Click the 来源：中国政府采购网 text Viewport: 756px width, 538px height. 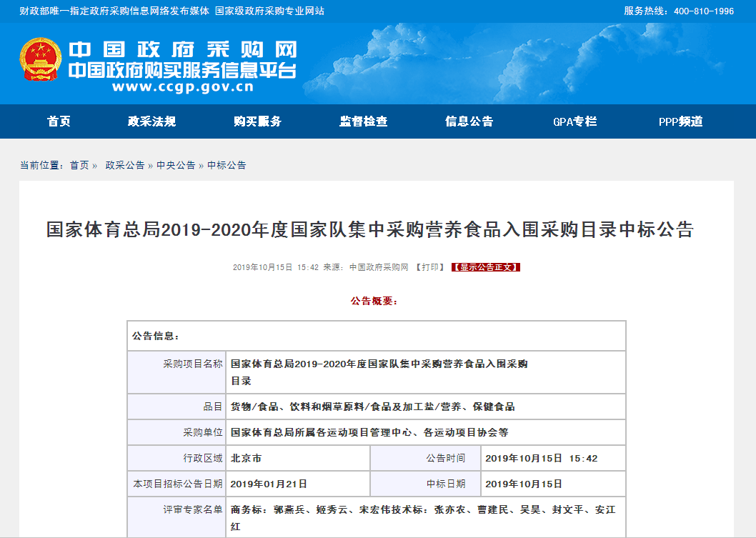click(x=365, y=267)
